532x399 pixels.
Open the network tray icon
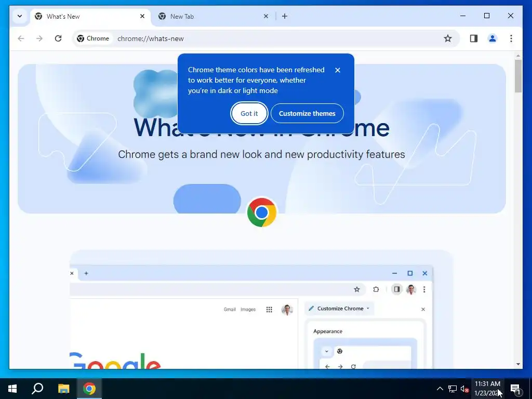click(453, 389)
